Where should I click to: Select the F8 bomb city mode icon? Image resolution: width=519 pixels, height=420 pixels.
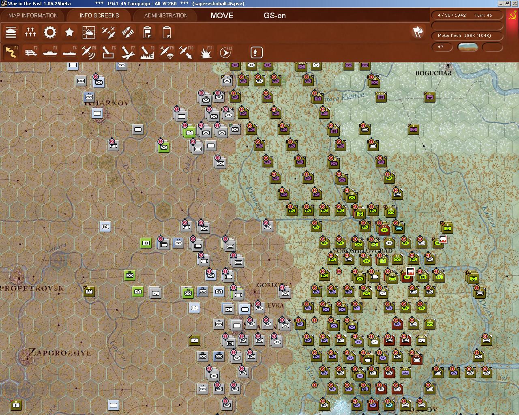coord(147,52)
